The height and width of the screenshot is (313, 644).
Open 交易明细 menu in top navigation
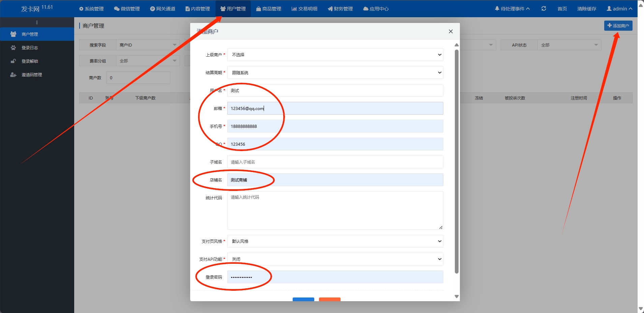point(304,9)
